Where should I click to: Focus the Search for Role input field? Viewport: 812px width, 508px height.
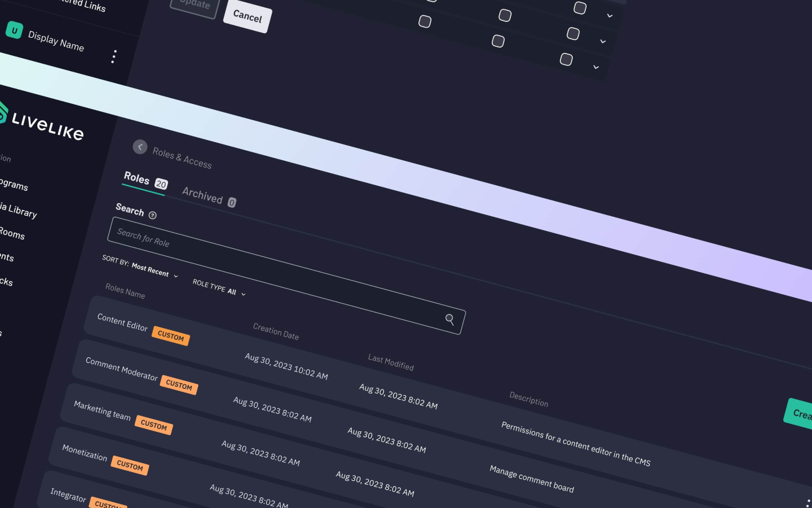[286, 275]
